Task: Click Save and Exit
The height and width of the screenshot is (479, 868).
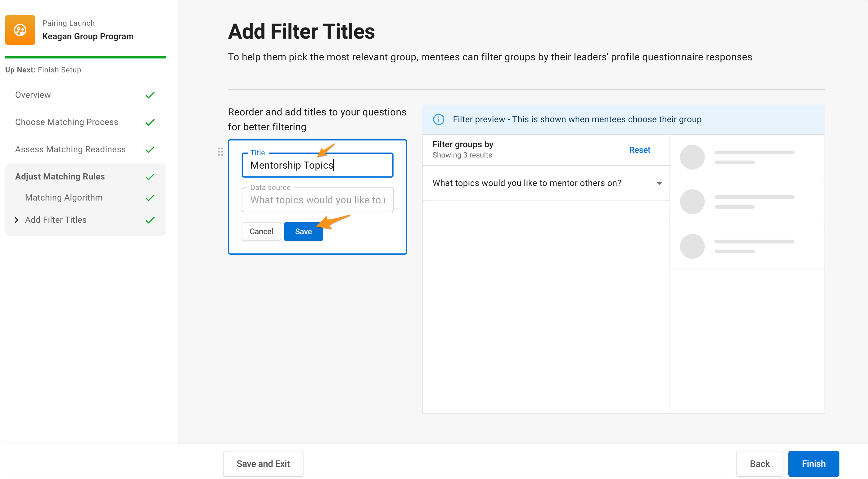Action: (263, 464)
